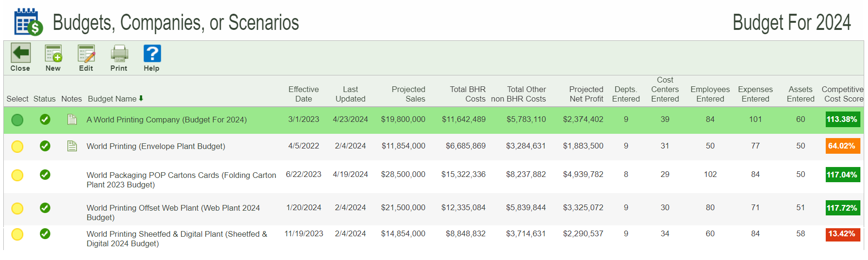Viewport: 868px width, 260px height.
Task: Click the Employees Entered column header
Action: [x=710, y=94]
